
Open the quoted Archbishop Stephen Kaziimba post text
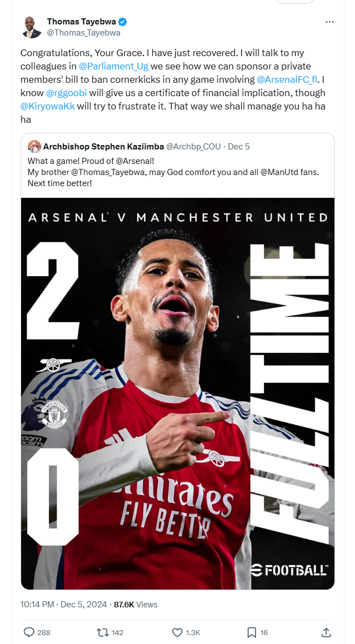[173, 172]
